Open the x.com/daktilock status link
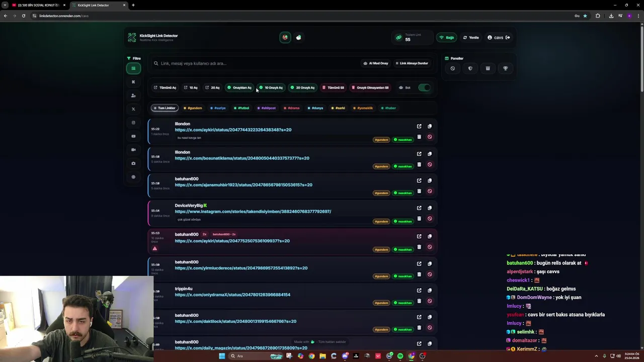Viewport: 644px width, 362px height. click(x=235, y=321)
